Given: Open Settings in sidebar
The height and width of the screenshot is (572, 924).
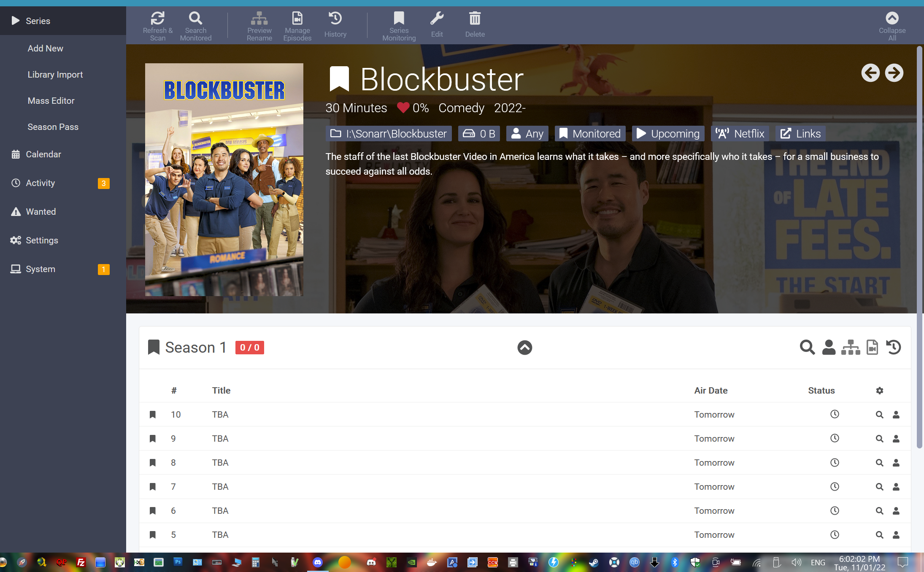Looking at the screenshot, I should (63, 240).
